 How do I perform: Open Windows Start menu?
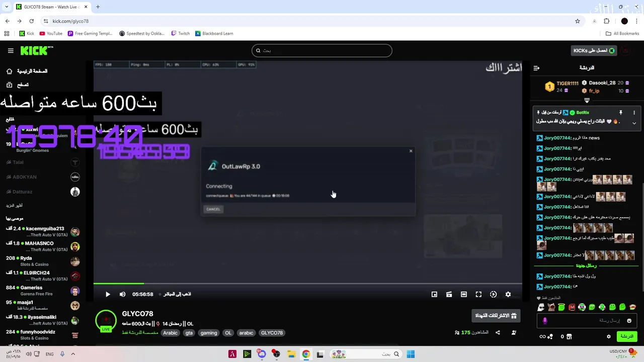click(411, 354)
